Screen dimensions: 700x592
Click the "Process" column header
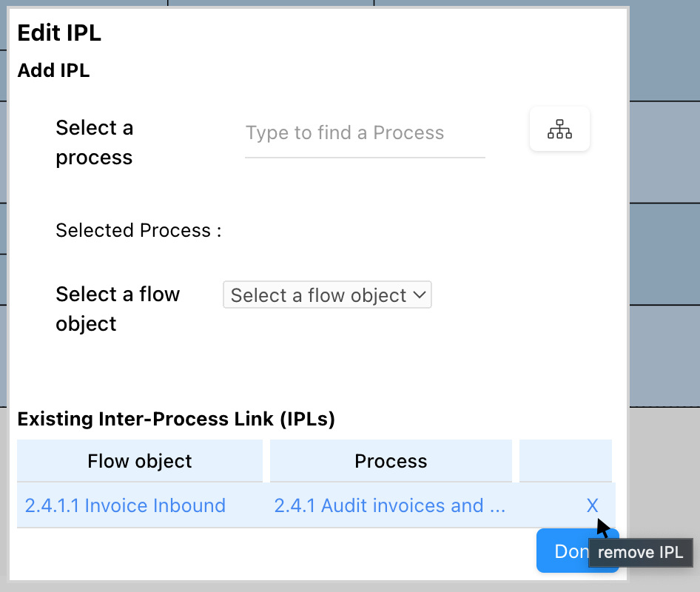(391, 461)
